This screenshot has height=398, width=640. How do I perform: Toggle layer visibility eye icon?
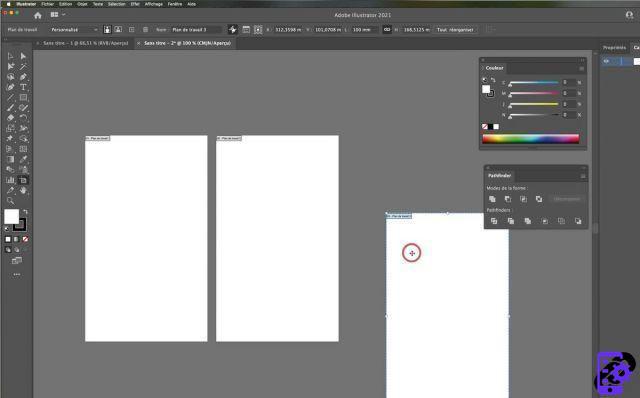tap(606, 61)
